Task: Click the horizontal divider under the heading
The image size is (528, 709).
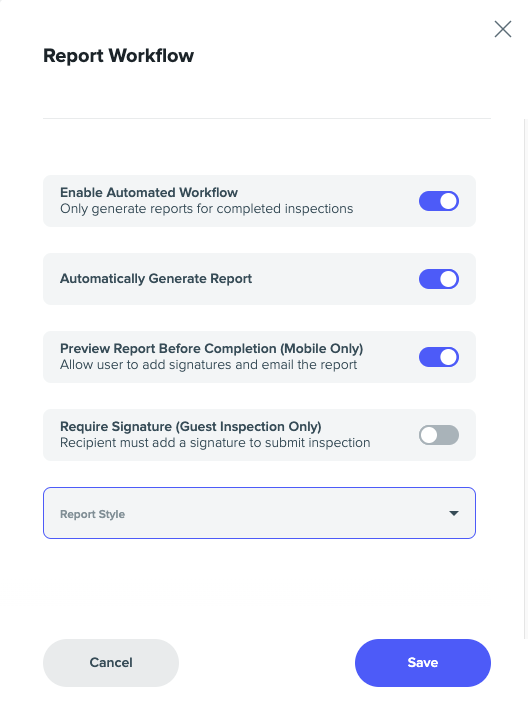Action: (x=267, y=118)
